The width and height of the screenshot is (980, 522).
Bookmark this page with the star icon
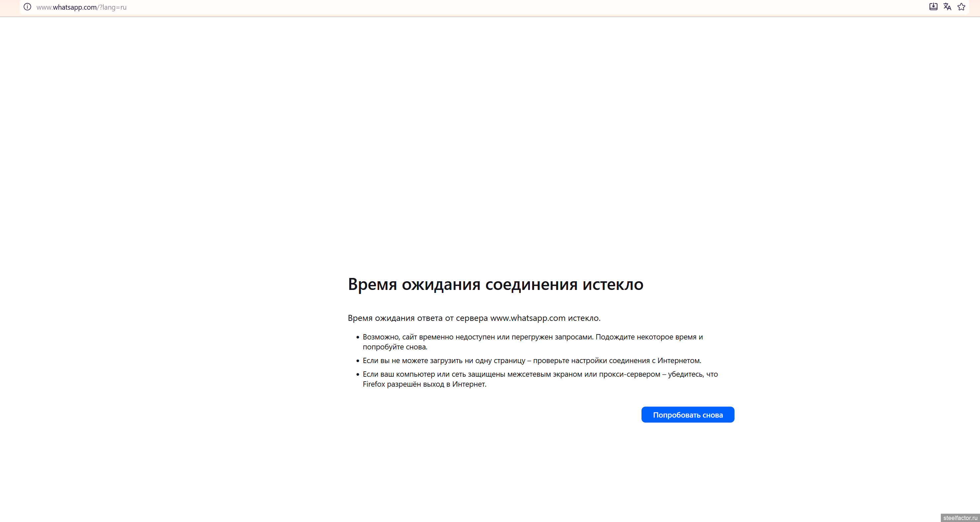tap(961, 7)
